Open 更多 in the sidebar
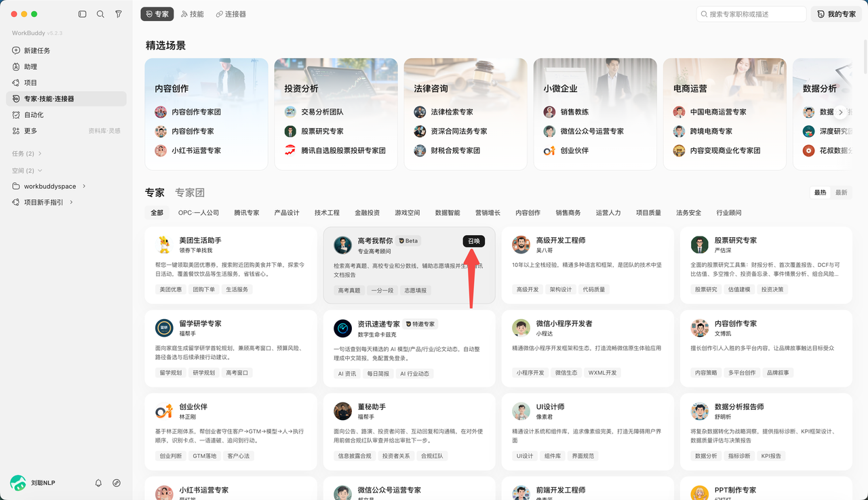868x500 pixels. (x=31, y=131)
